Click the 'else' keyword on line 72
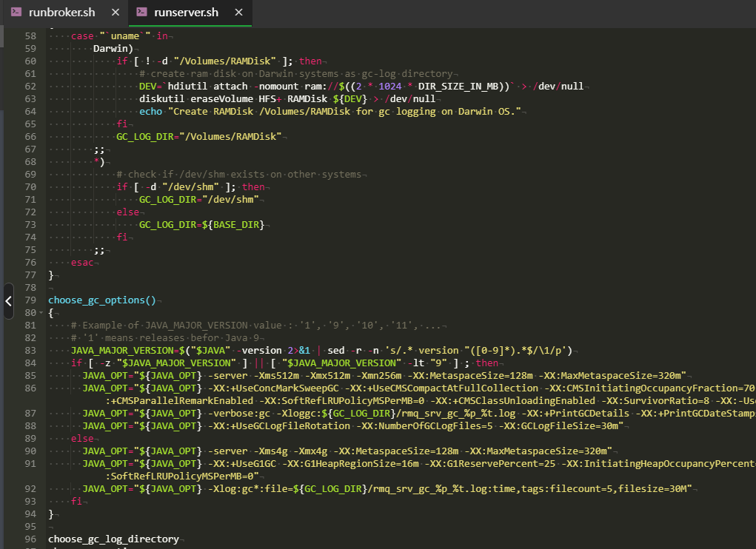The height and width of the screenshot is (549, 756). point(128,212)
